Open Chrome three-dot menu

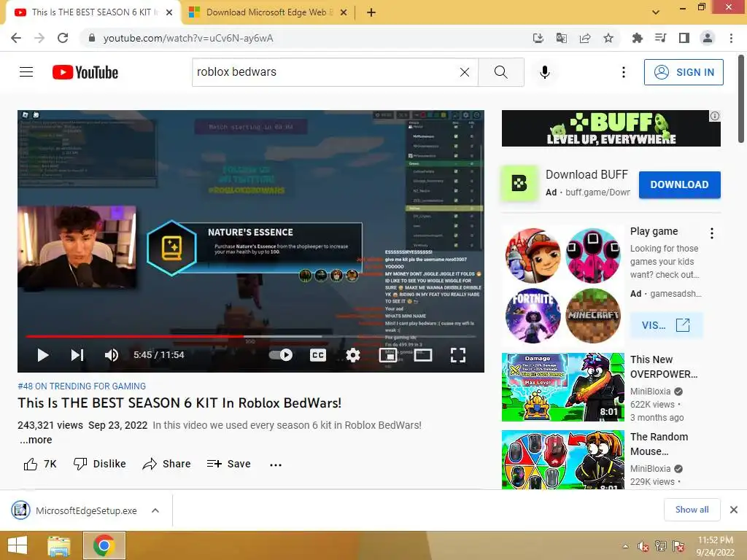click(731, 38)
